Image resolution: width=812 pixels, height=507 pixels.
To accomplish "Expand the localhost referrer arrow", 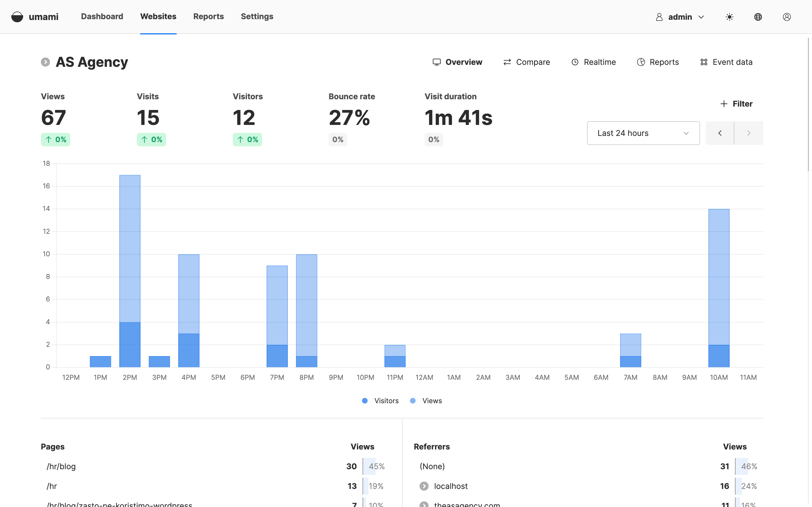I will coord(424,486).
